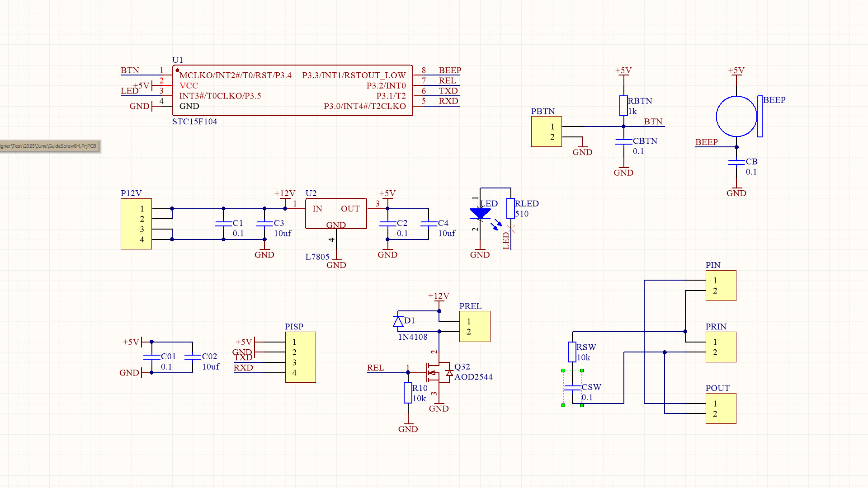The image size is (868, 488).
Task: Select the L7805 voltage regulator U2
Action: 335,212
